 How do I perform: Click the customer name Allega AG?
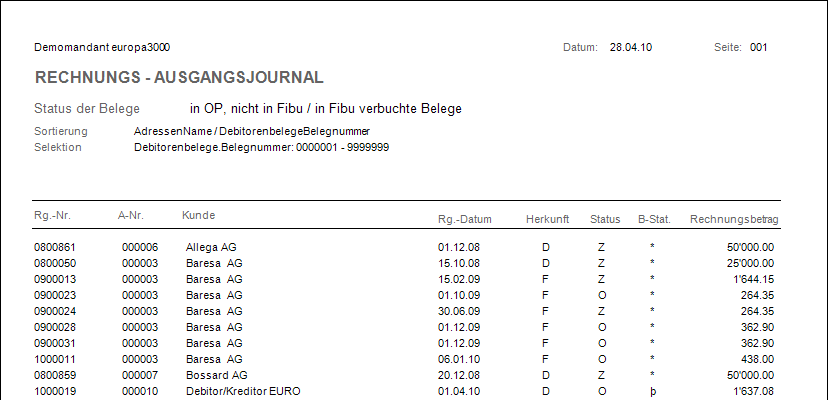click(x=211, y=247)
